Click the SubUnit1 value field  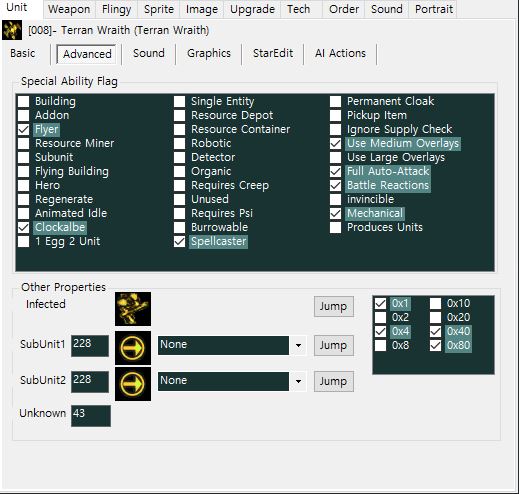pos(90,346)
